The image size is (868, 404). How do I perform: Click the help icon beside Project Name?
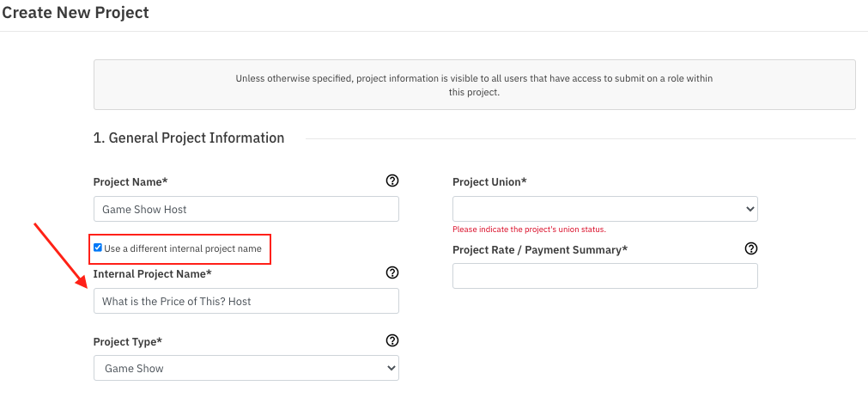click(392, 181)
